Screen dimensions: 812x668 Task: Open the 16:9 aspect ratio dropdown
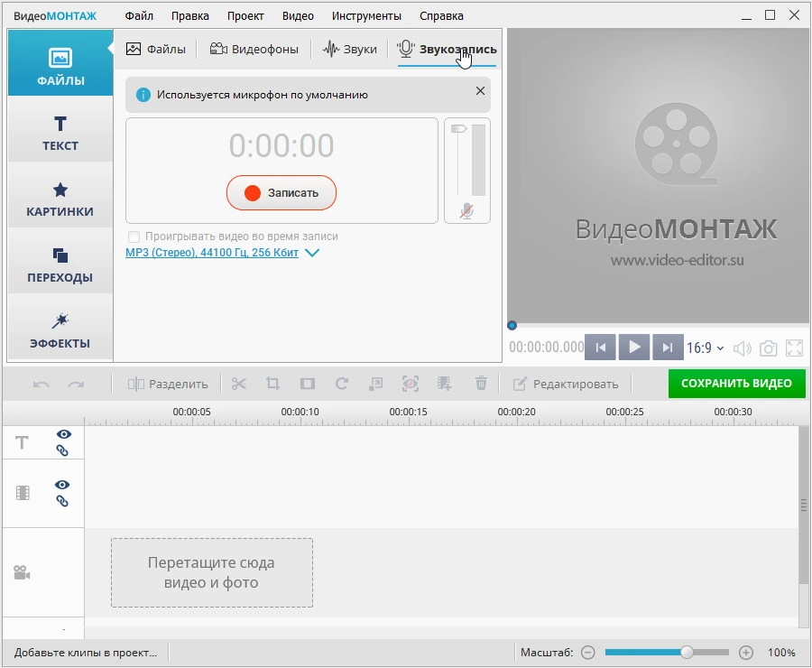(705, 348)
